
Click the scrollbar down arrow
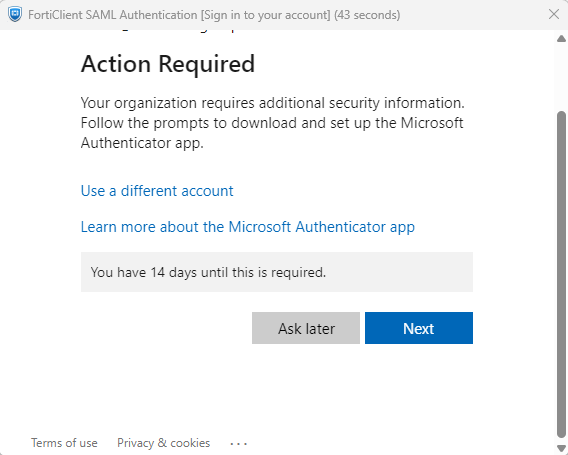coord(561,448)
